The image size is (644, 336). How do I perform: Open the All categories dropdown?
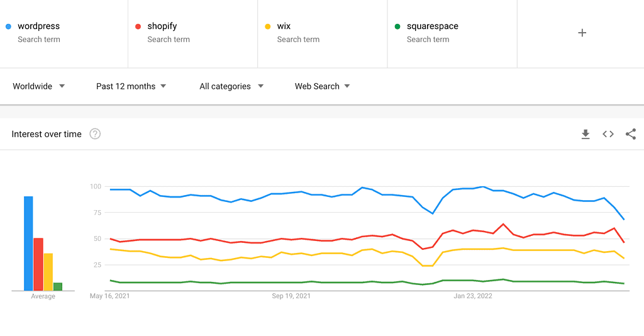click(x=231, y=86)
